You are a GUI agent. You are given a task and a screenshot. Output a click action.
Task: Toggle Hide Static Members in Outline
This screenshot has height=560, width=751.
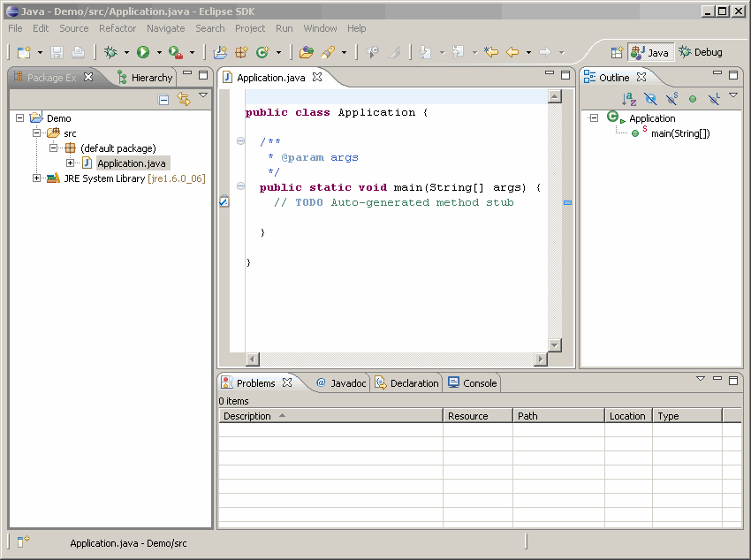click(671, 100)
